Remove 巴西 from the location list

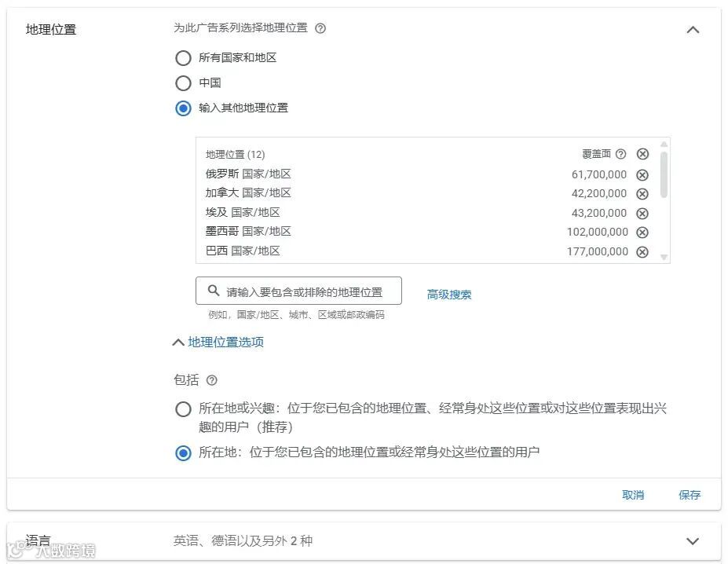[642, 252]
